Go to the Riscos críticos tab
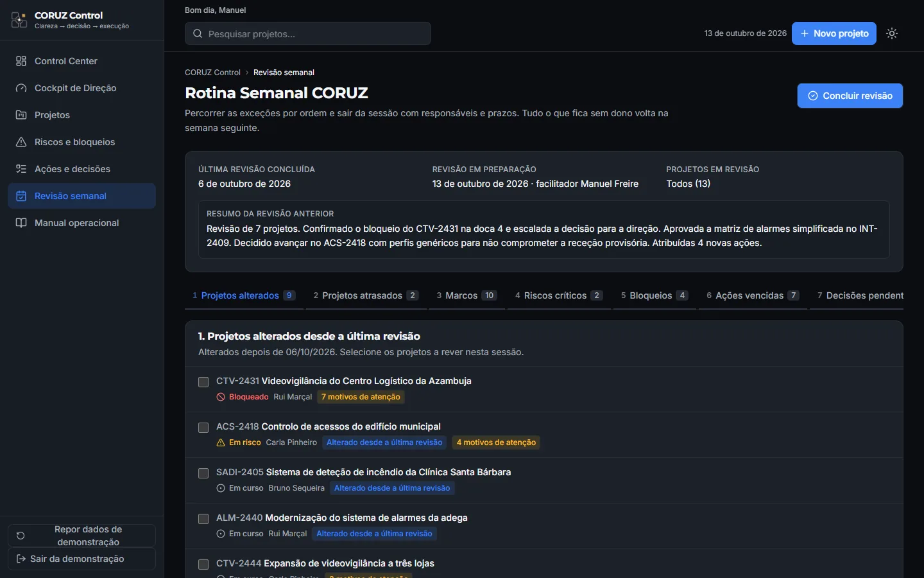The width and height of the screenshot is (924, 578). pos(559,295)
